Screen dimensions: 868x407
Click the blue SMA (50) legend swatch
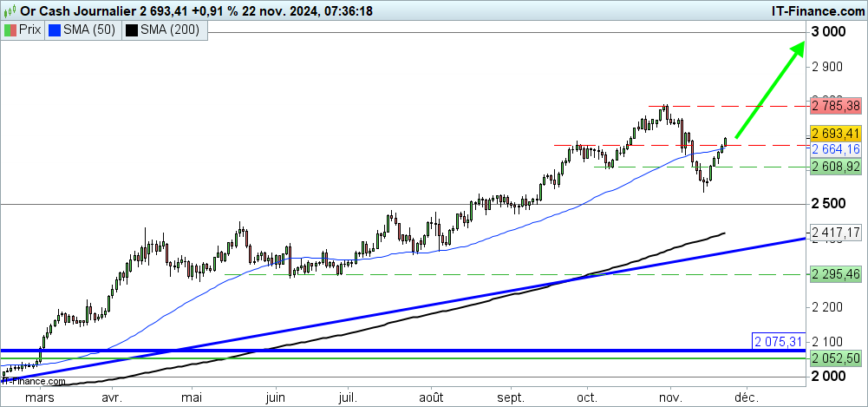(x=55, y=30)
